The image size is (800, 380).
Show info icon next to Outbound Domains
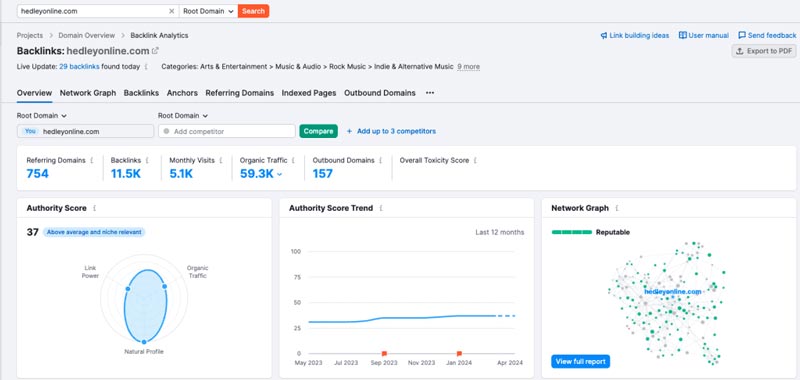[380, 160]
